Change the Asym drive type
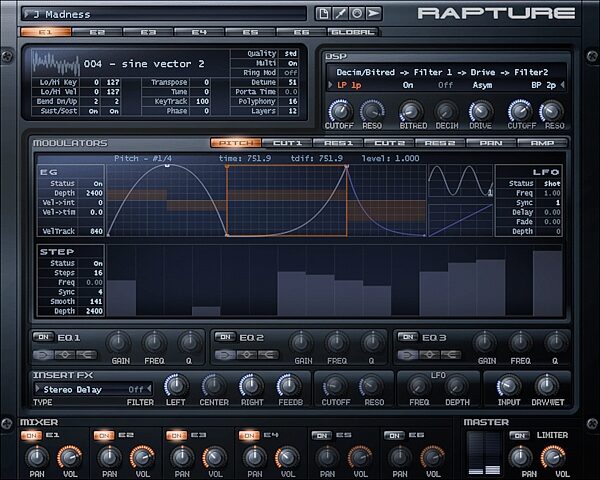 (x=482, y=85)
